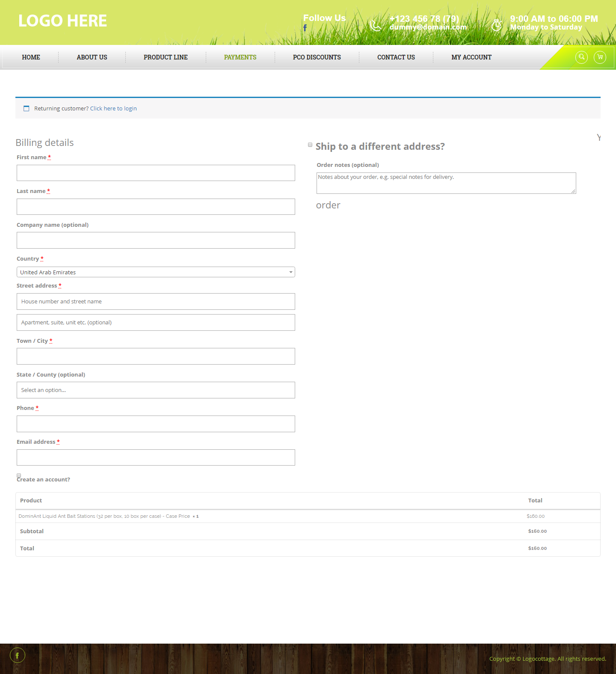Viewport: 616px width, 674px height.
Task: Focus the First name input field
Action: 156,173
